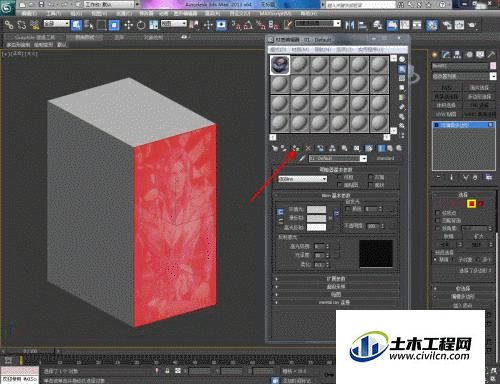Select first textured material sample slot
Image resolution: width=500 pixels, height=384 pixels.
(x=280, y=65)
